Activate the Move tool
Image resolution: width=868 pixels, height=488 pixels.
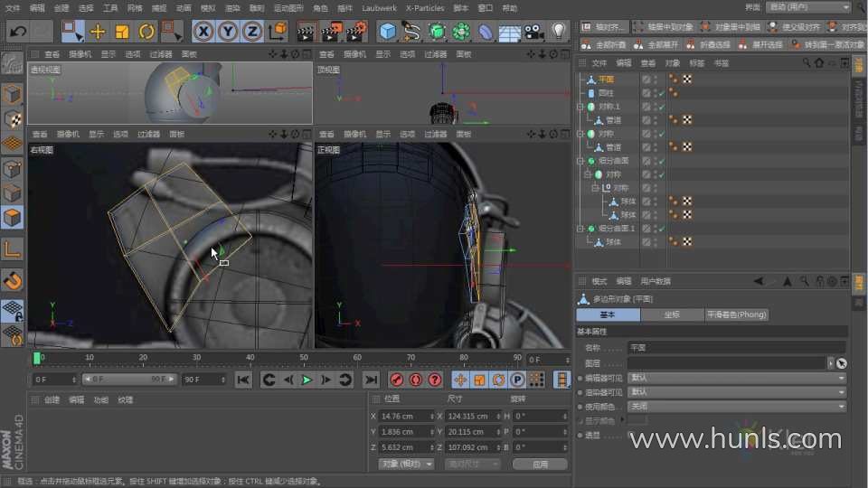click(98, 32)
